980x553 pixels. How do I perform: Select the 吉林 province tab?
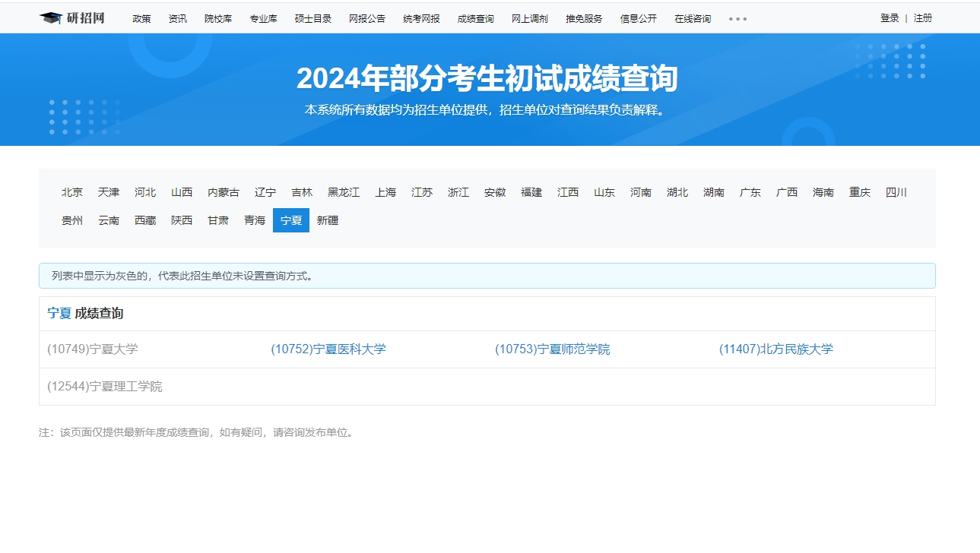302,192
